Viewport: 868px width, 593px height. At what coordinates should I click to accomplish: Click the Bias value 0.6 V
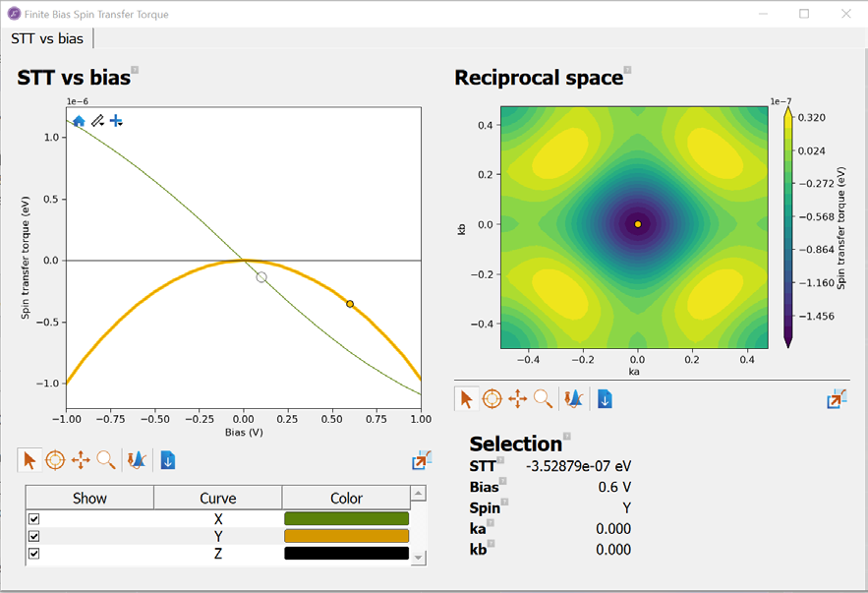(614, 487)
